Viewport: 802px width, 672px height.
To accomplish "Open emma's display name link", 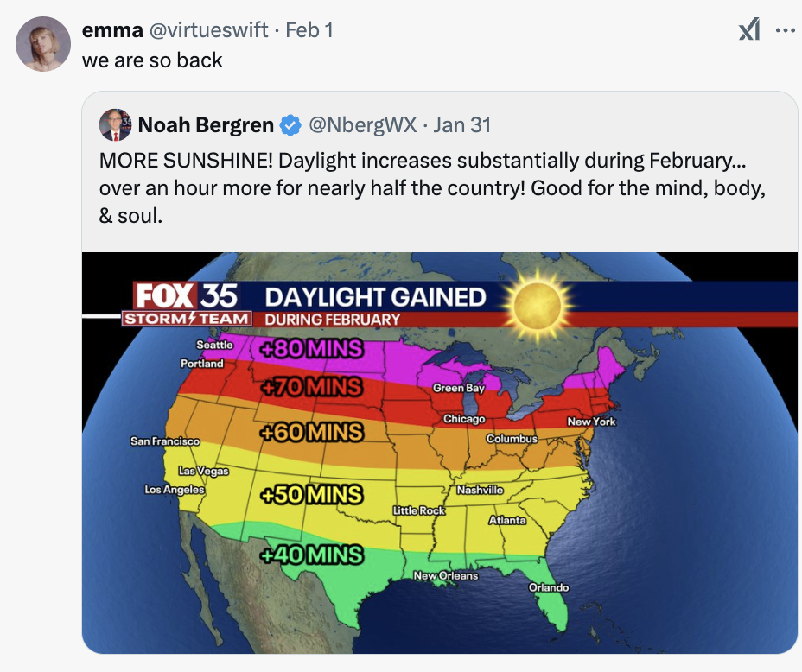I will [112, 30].
